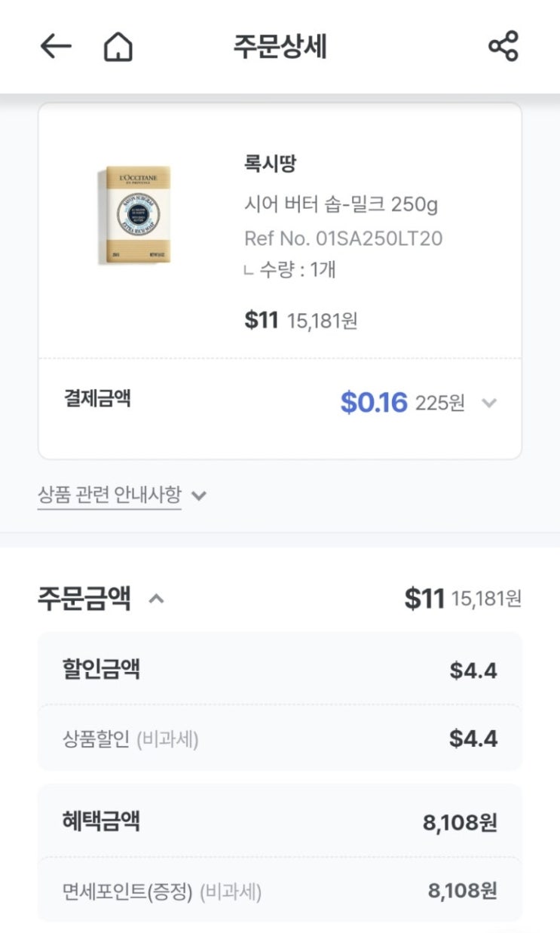Tap the 주문금액 section heading
This screenshot has height=933, width=560.
(84, 599)
